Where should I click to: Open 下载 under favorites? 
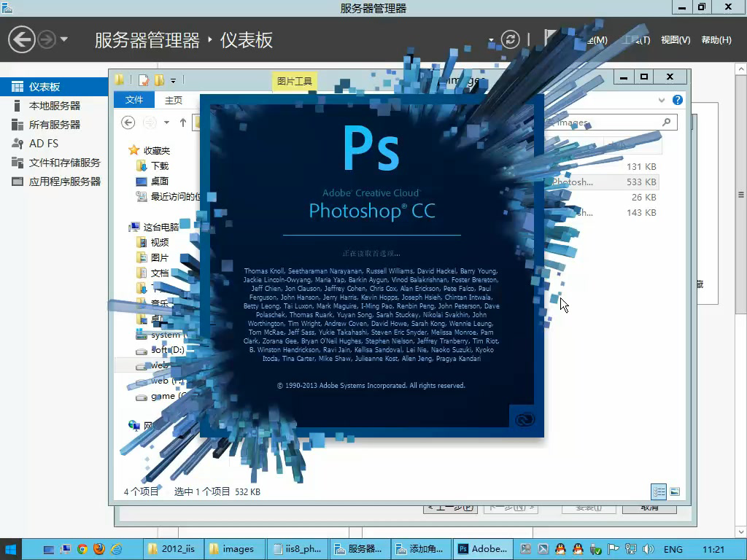152,166
